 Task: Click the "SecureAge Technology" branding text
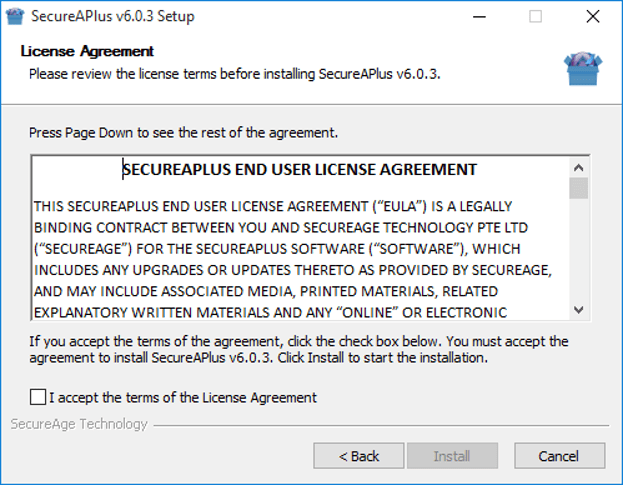79,424
